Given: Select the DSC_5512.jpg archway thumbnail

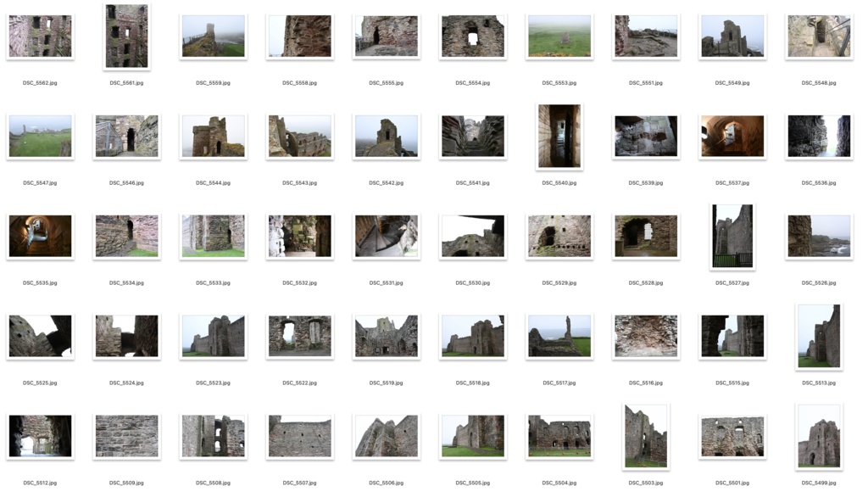Looking at the screenshot, I should click(40, 436).
